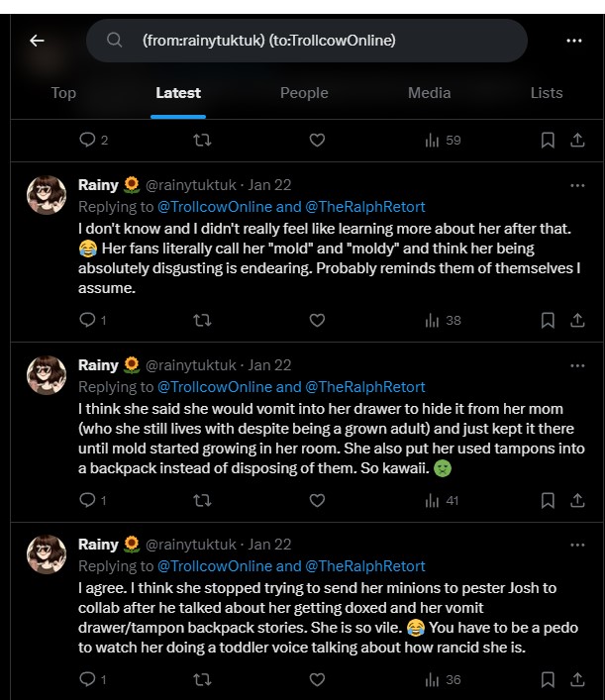Open @TheRalphRetort link in first full tweet
Image resolution: width=605 pixels, height=700 pixels.
[x=364, y=207]
